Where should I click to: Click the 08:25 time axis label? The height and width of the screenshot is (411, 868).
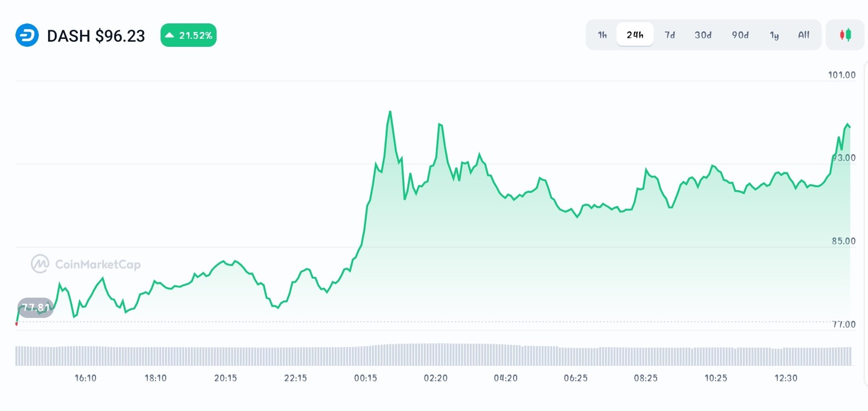pyautogui.click(x=646, y=378)
